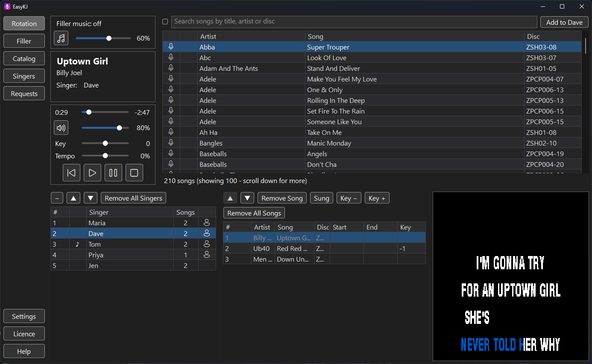This screenshot has width=592, height=364.
Task: Click the microphone icon beside Stand And Deliver
Action: pyautogui.click(x=171, y=68)
